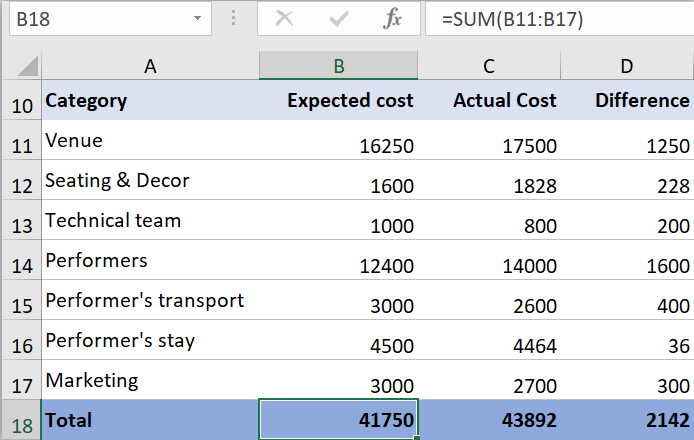Screen dimensions: 694x440
Task: Select the Venue cell
Action: click(150, 141)
